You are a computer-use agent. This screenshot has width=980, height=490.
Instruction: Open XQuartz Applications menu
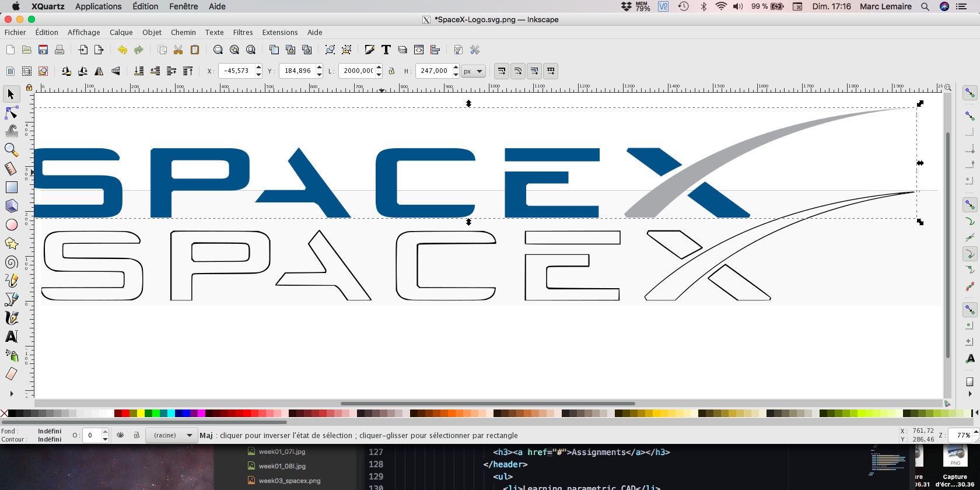pos(98,6)
